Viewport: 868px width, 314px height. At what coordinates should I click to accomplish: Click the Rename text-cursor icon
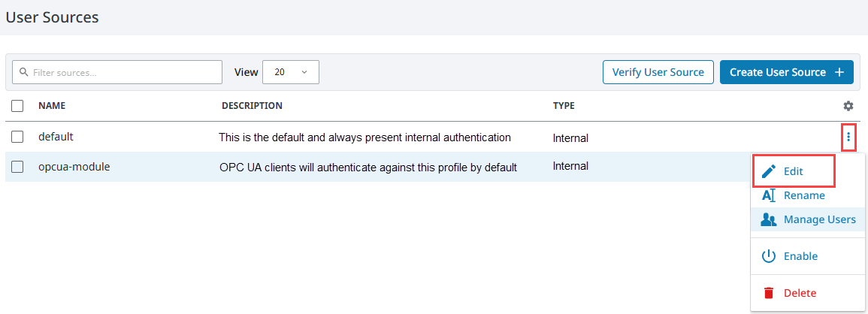point(768,195)
